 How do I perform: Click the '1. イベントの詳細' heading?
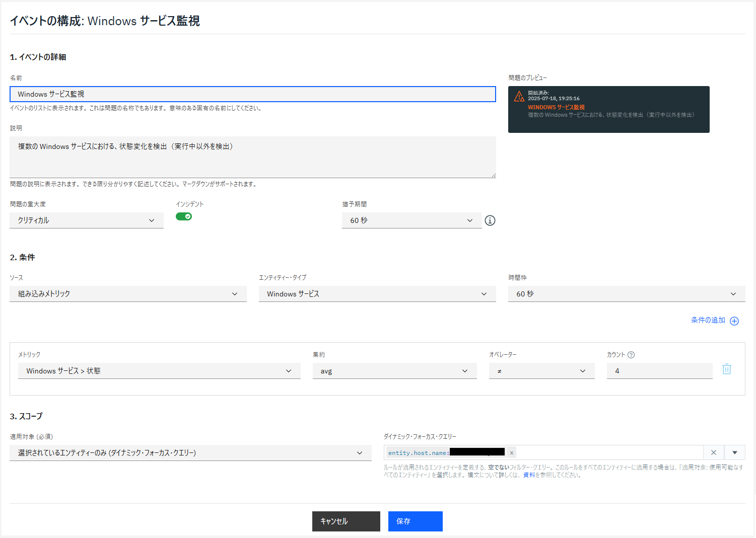[38, 57]
